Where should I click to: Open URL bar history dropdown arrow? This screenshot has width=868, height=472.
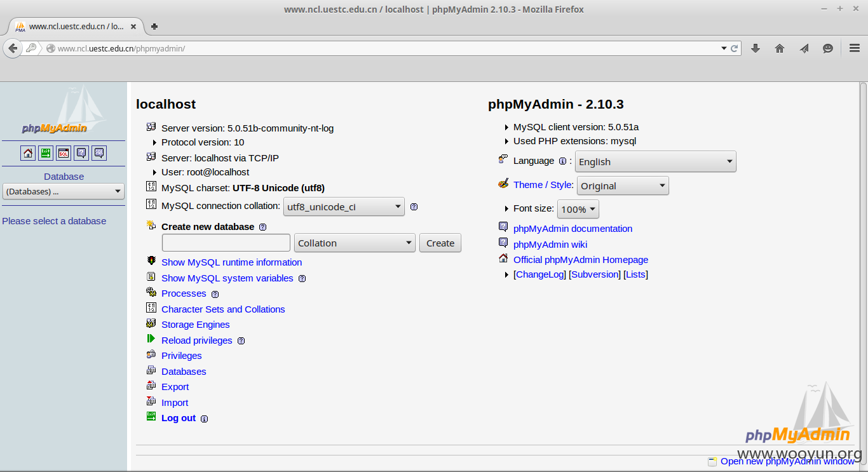click(724, 48)
